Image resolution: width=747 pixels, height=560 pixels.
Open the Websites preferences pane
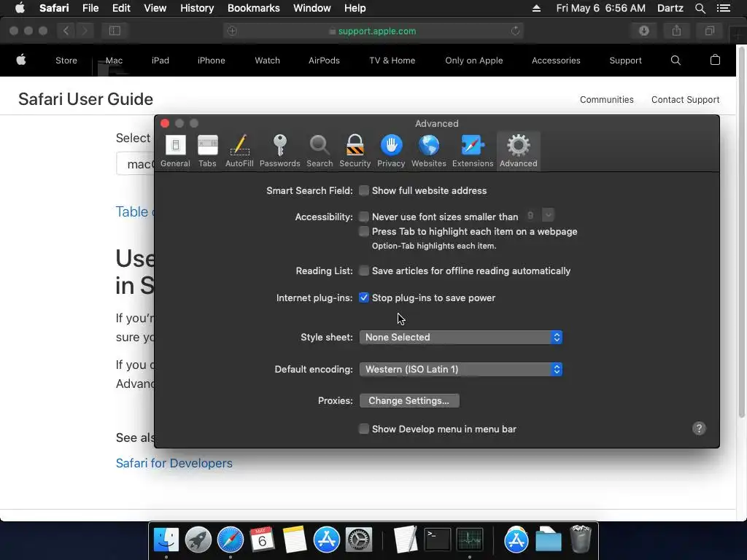429,151
